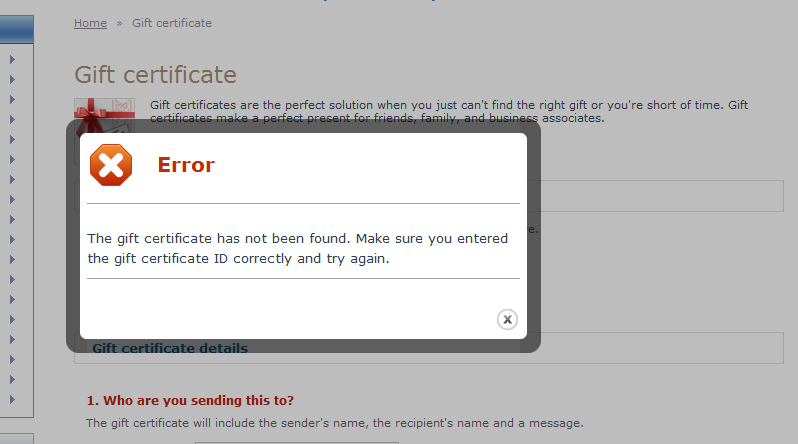The width and height of the screenshot is (798, 444).
Task: Click the gift box ribbon thumbnail image
Action: (104, 116)
